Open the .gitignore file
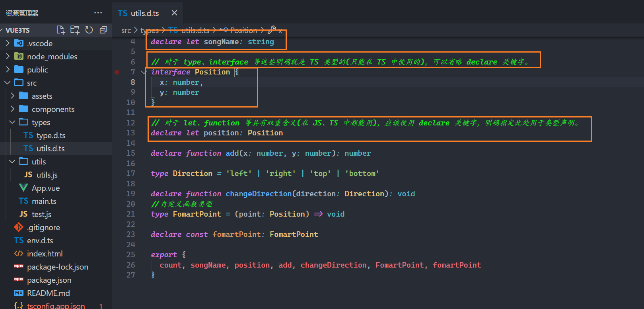This screenshot has width=644, height=309. pos(43,227)
